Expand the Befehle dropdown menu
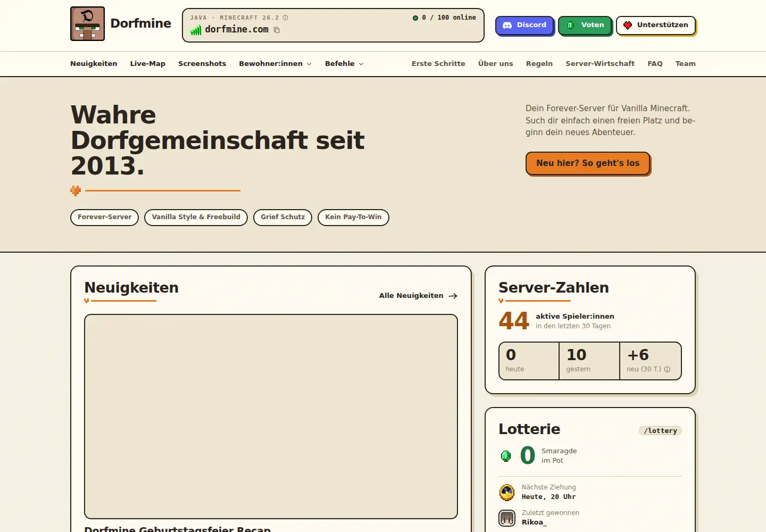 (344, 64)
